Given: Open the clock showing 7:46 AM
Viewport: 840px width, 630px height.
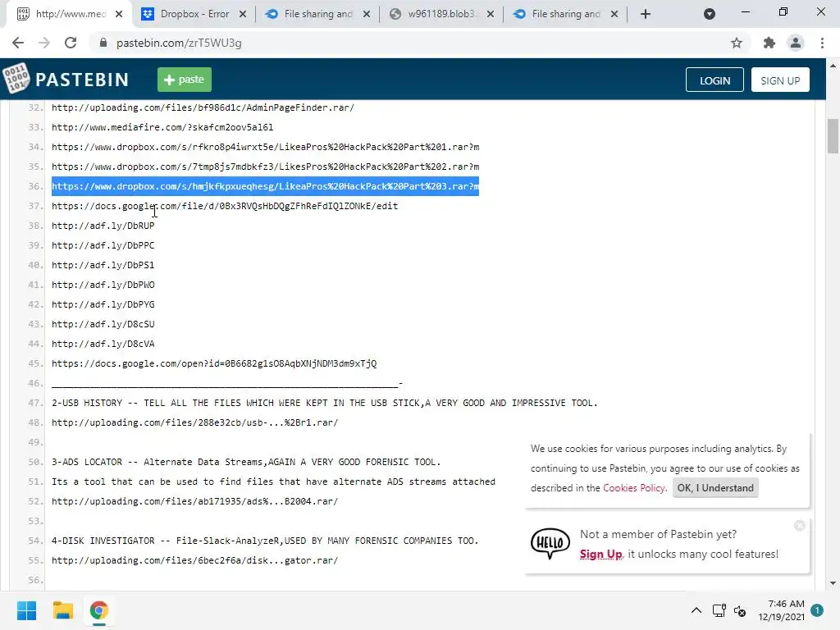Looking at the screenshot, I should click(781, 610).
